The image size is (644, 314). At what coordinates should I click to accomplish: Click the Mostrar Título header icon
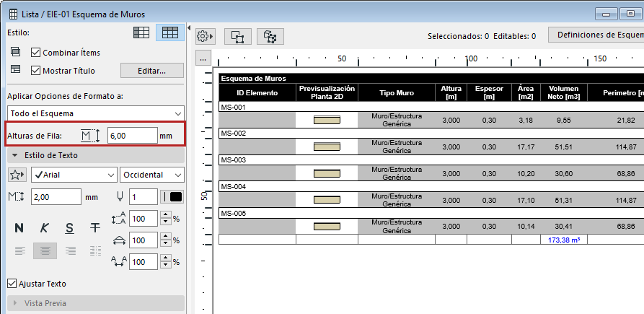point(15,70)
